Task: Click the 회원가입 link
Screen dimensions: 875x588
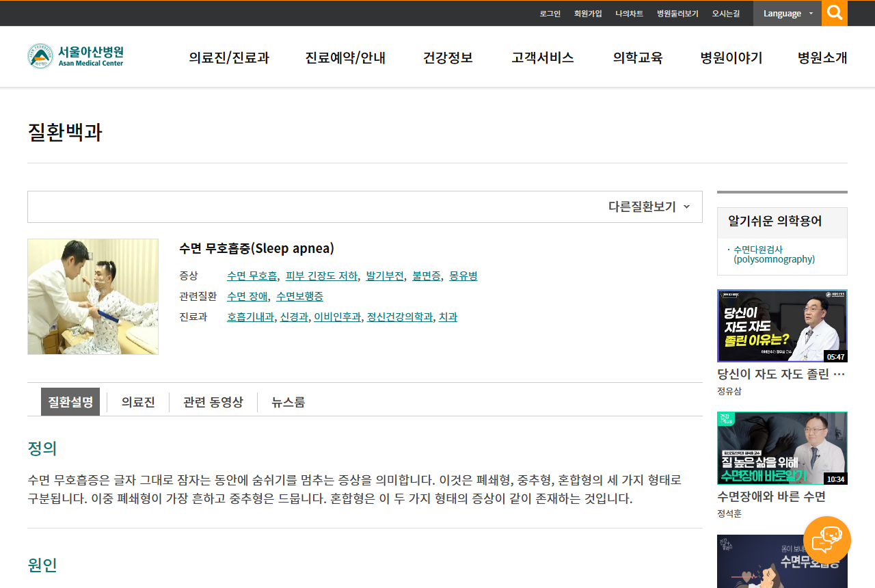Action: (x=588, y=14)
